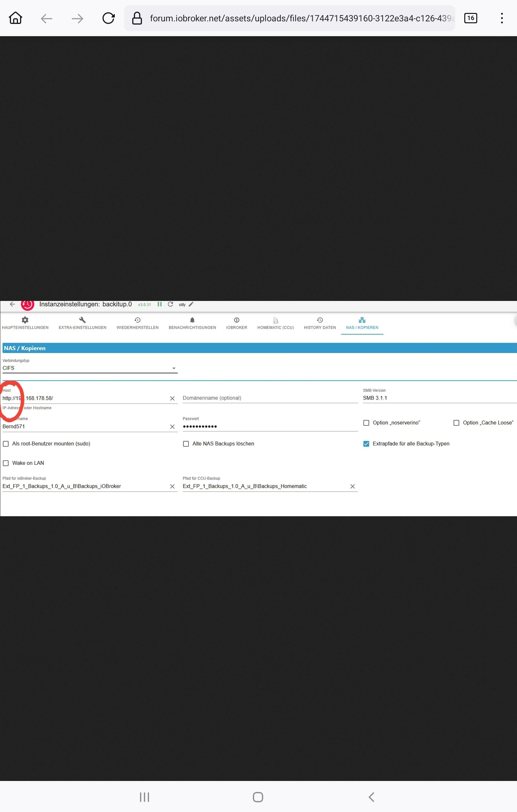Image resolution: width=517 pixels, height=812 pixels.
Task: Click the red backitup adapter logo
Action: (x=28, y=304)
